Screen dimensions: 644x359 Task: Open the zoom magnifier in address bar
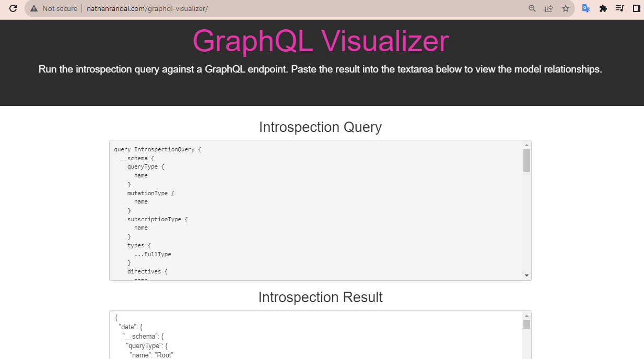(x=532, y=8)
